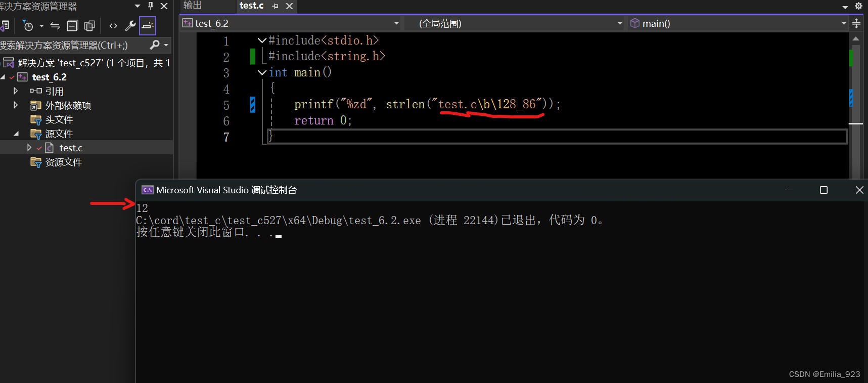868x383 pixels.
Task: Open the Pending Changes Filter dropdown arrow
Action: (x=41, y=26)
